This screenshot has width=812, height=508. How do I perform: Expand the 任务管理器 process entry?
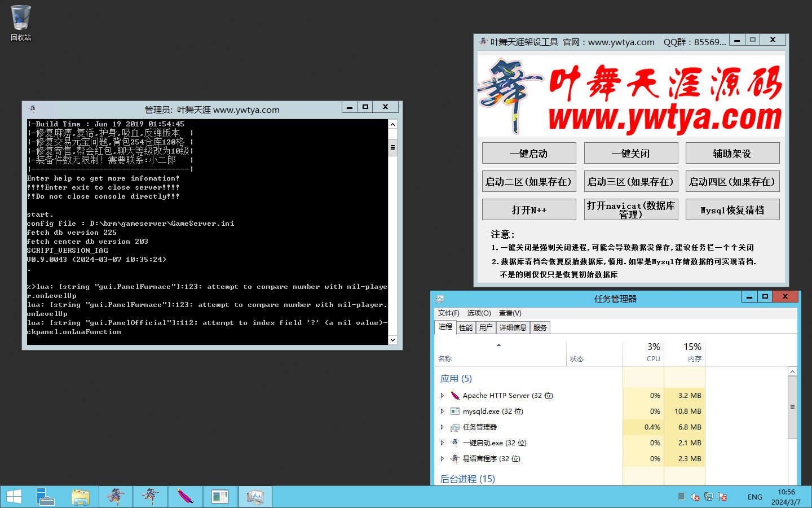442,427
